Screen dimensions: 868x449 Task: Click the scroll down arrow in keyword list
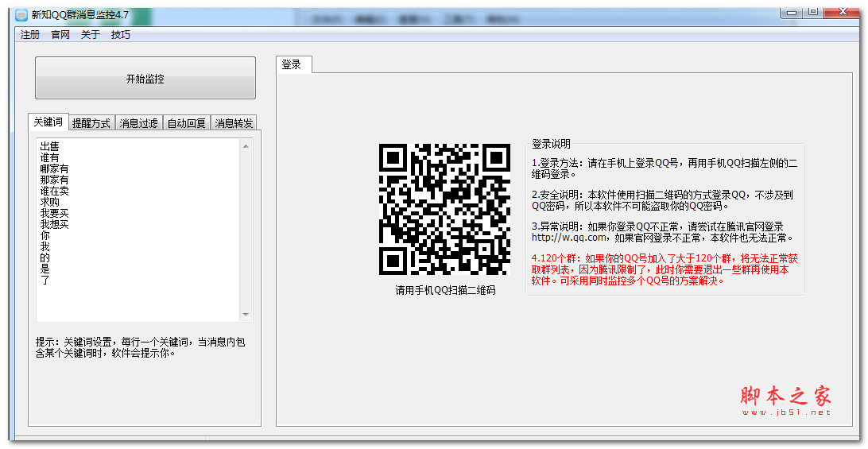point(246,315)
